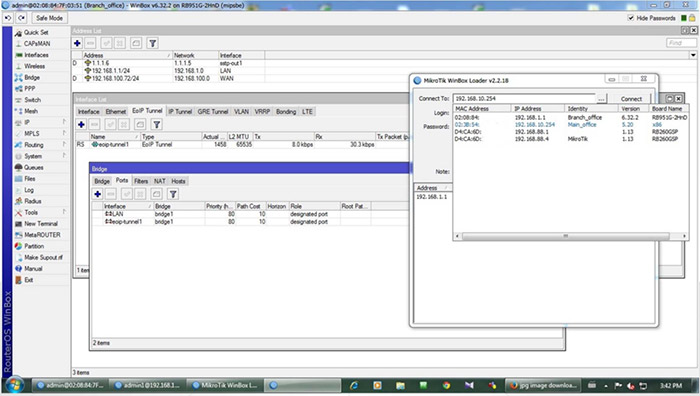This screenshot has width=700, height=396.
Task: Open the PPP sidebar item
Action: tap(29, 88)
